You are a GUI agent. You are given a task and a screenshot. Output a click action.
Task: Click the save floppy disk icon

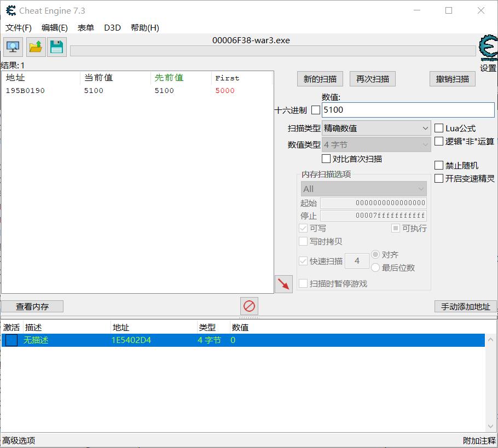click(56, 47)
